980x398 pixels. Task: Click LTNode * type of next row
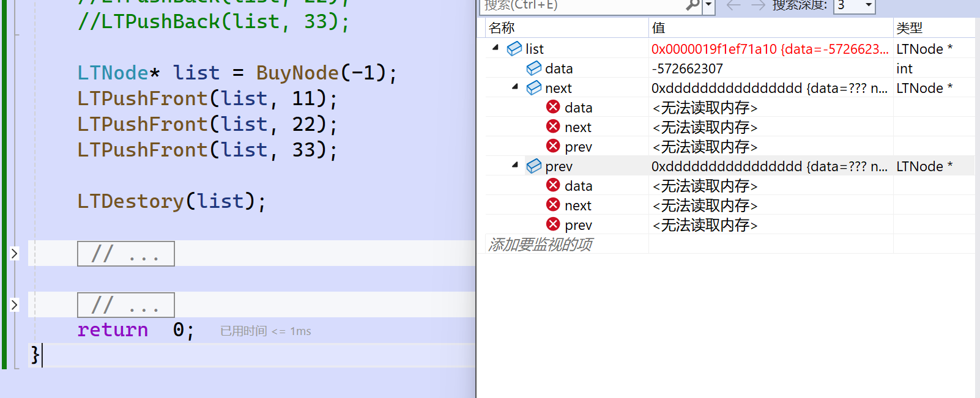click(924, 88)
